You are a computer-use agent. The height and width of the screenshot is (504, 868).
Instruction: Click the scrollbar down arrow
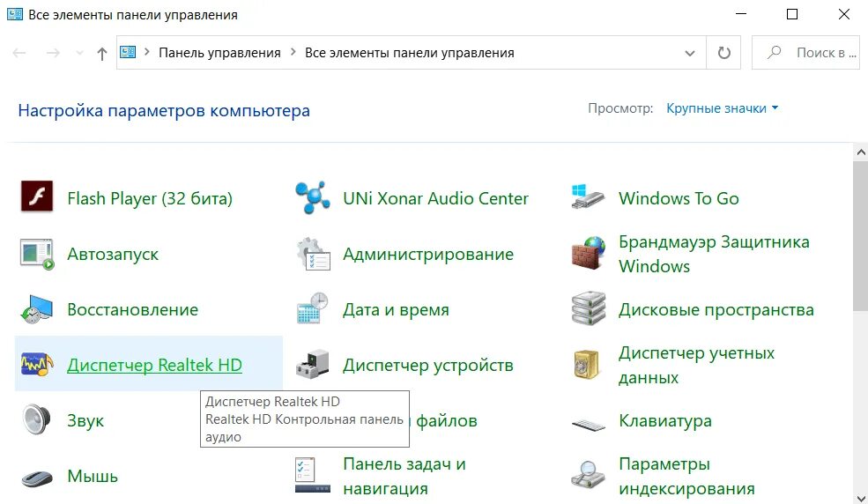[861, 498]
